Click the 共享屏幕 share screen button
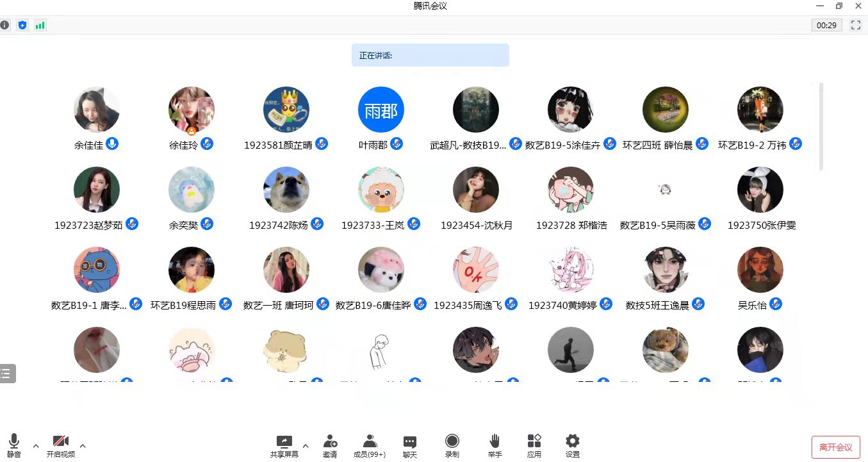Screen dimensions: 868x462 (284, 445)
